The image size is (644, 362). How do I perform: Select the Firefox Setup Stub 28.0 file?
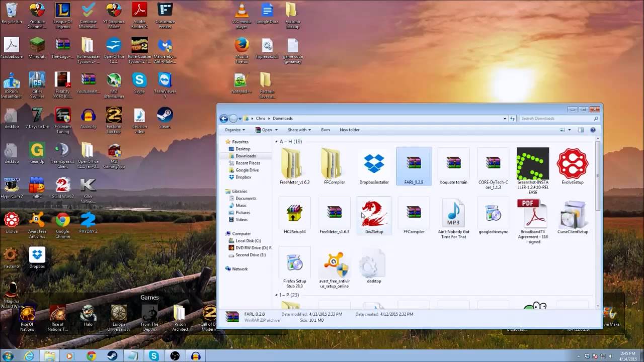click(294, 268)
